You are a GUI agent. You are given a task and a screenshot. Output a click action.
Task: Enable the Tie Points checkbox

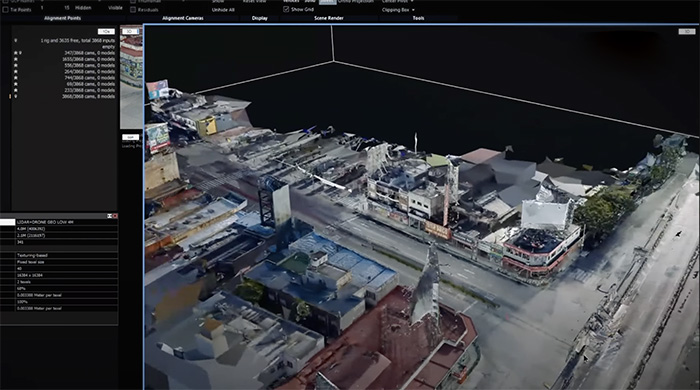click(5, 9)
